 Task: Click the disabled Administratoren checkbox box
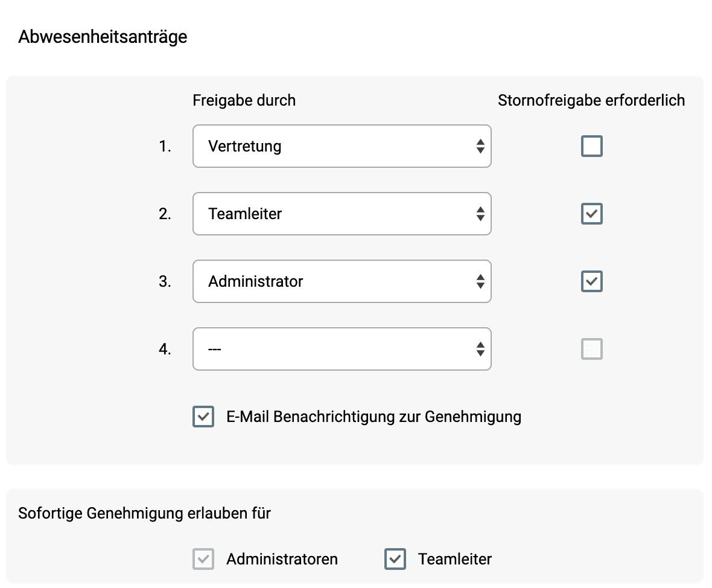[x=203, y=559]
